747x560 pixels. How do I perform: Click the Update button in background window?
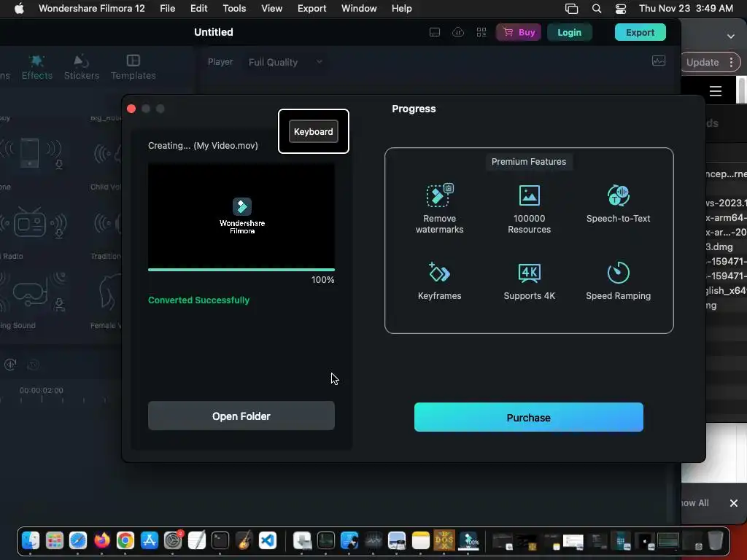tap(703, 62)
